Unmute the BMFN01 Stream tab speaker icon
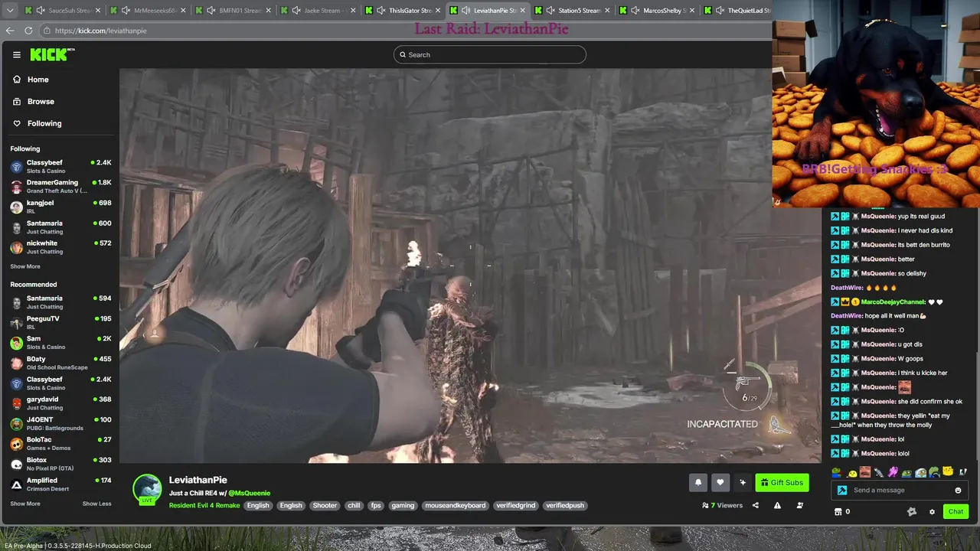The height and width of the screenshot is (551, 980). pos(210,11)
